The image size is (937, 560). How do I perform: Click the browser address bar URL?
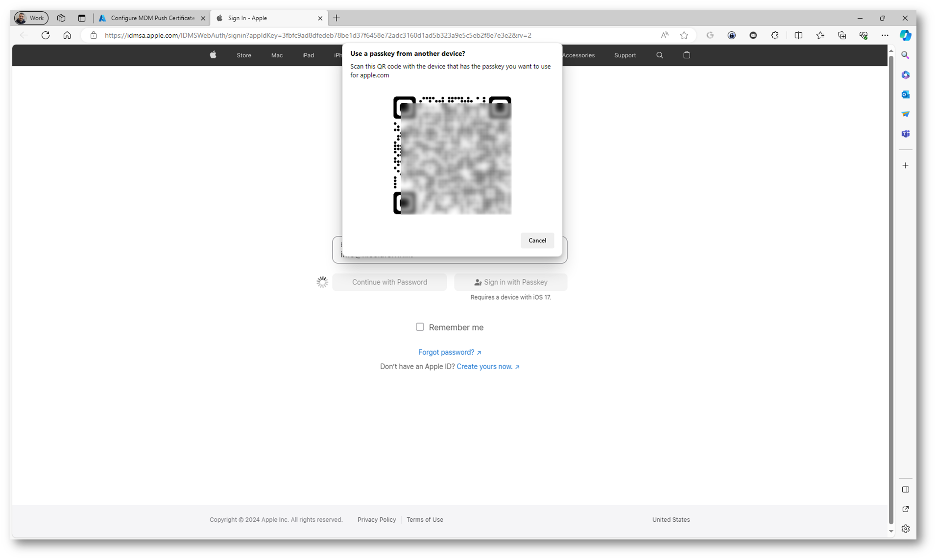coord(318,35)
